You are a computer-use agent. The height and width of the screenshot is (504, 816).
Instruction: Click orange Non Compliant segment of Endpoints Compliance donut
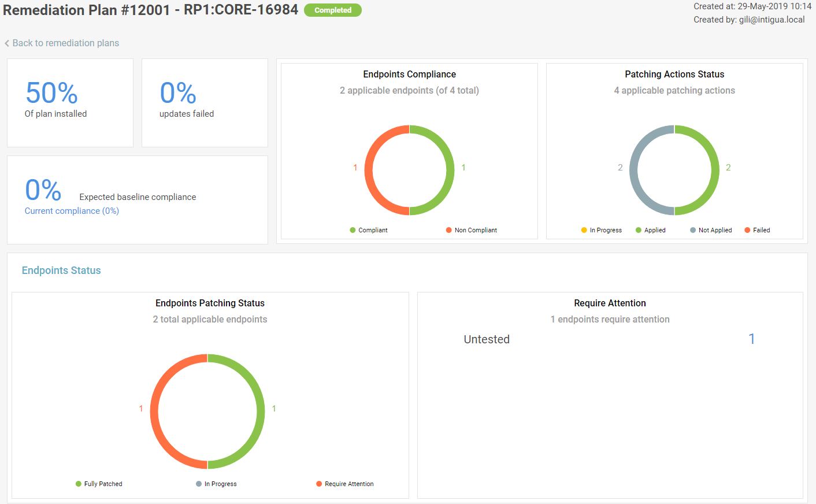[369, 170]
